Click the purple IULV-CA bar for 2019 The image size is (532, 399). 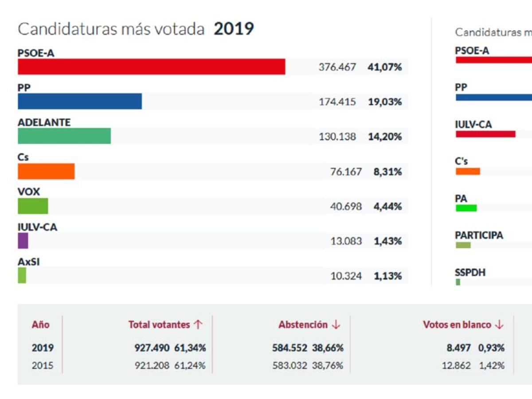tap(23, 241)
